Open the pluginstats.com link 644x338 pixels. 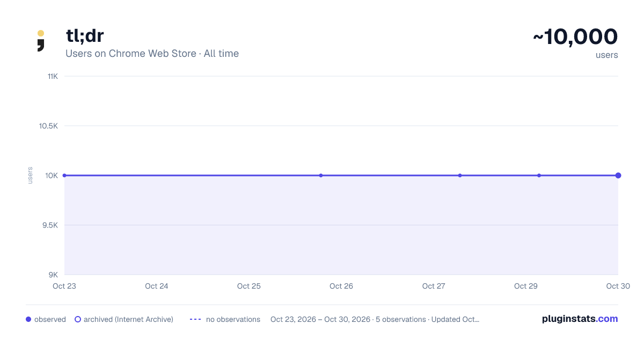580,319
